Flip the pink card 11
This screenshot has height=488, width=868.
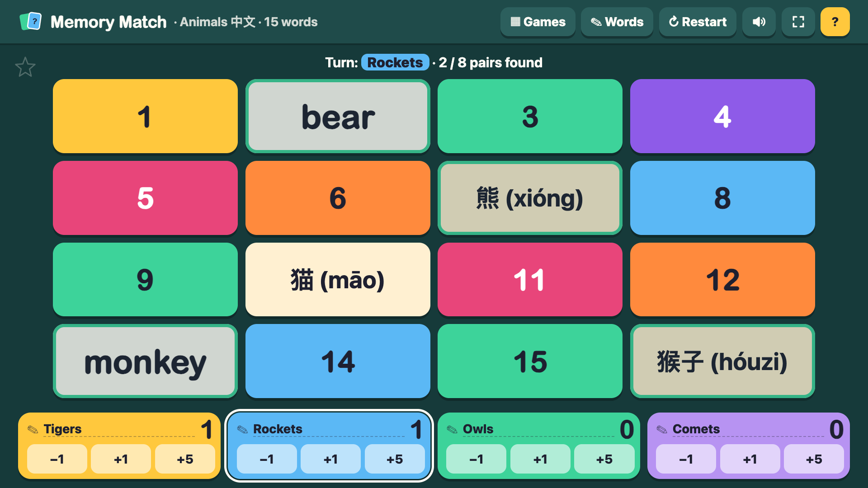tap(530, 280)
